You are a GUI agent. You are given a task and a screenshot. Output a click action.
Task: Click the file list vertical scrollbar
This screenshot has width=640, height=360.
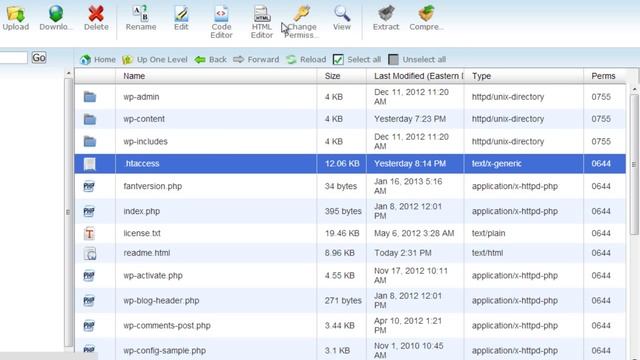coord(634,164)
